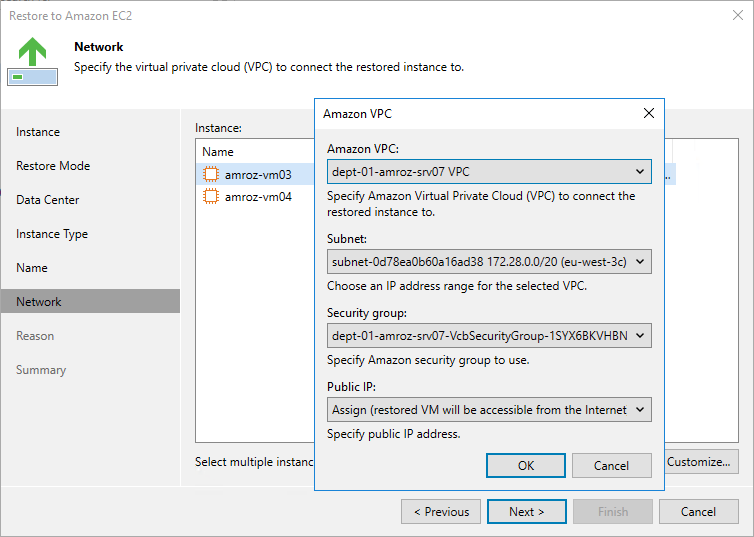This screenshot has width=754, height=537.
Task: Select the amroz-vm03 instance icon
Action: pyautogui.click(x=211, y=174)
